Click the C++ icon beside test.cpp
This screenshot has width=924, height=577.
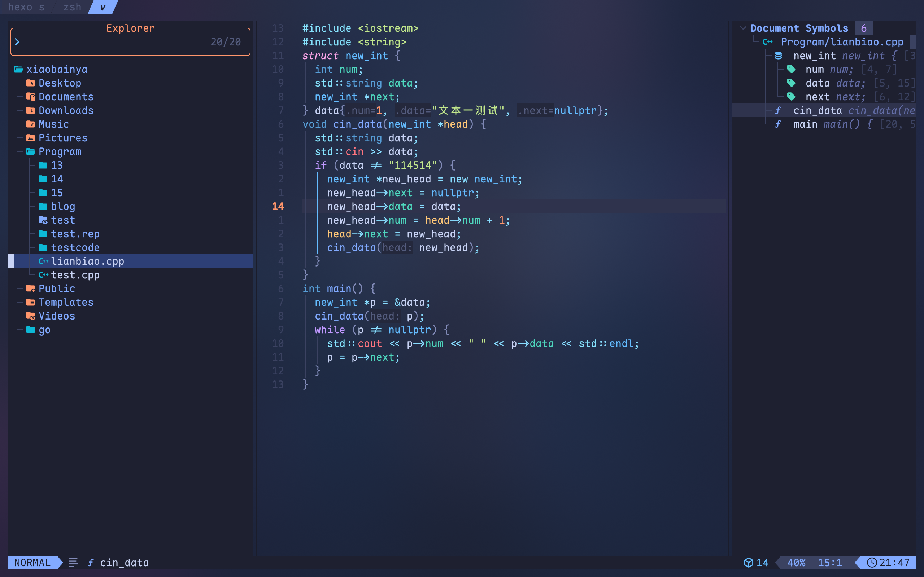click(43, 275)
